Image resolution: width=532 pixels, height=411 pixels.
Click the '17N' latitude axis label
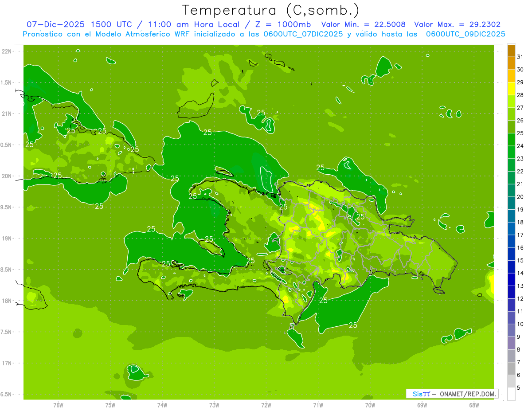pyautogui.click(x=7, y=363)
